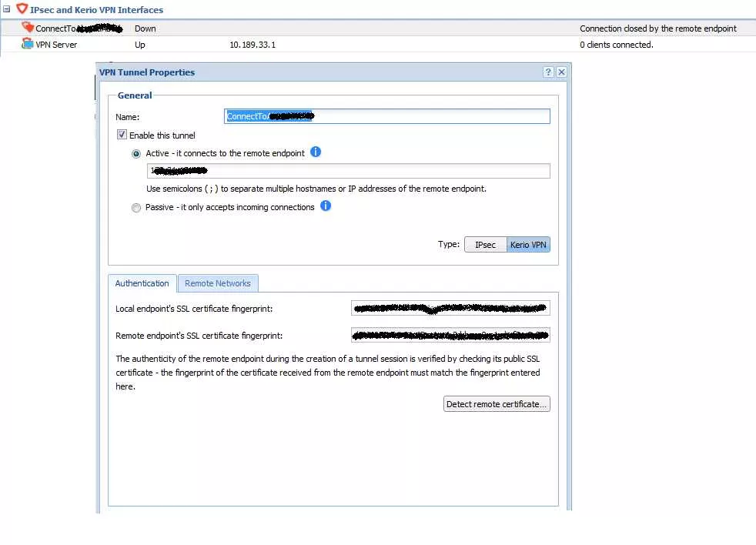Show the info tooltip beside the Passive option
This screenshot has width=756, height=545.
point(326,206)
